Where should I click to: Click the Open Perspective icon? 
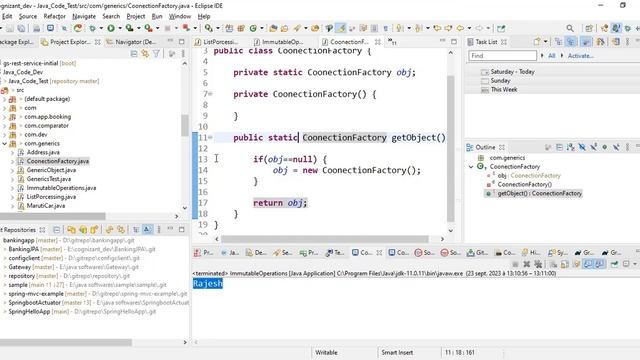point(589,28)
